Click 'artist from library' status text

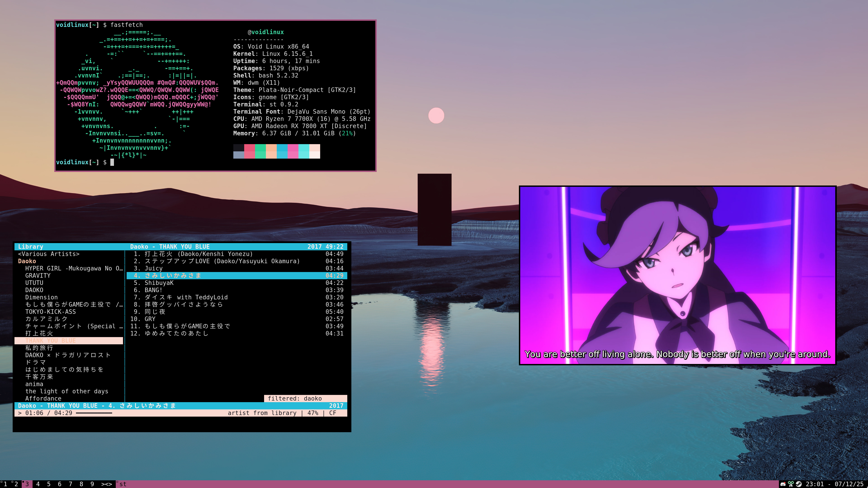262,413
